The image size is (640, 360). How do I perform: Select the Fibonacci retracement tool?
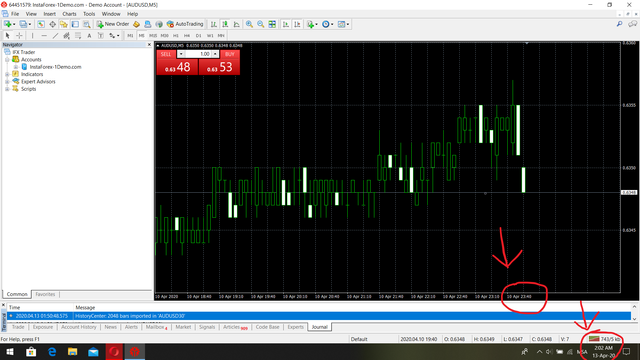[78, 36]
